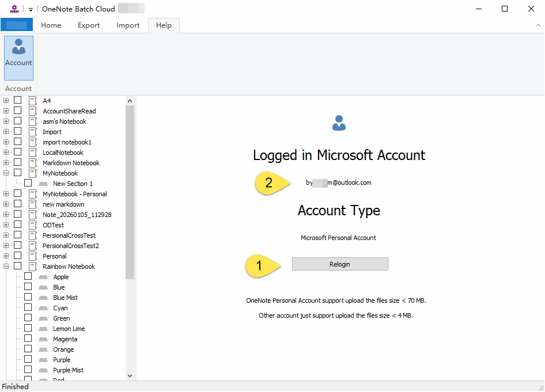The height and width of the screenshot is (392, 545).
Task: Tick the checkbox for the Cyan section
Action: point(28,308)
